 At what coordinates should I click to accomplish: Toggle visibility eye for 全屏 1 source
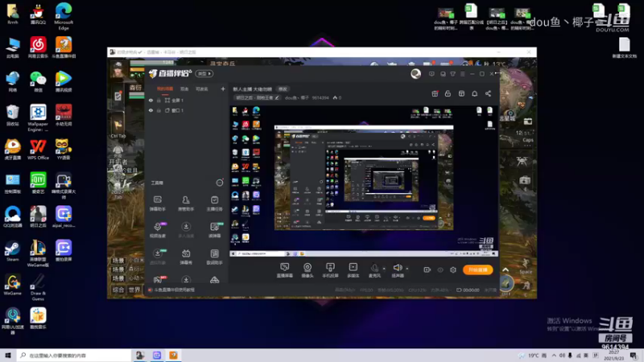(151, 100)
